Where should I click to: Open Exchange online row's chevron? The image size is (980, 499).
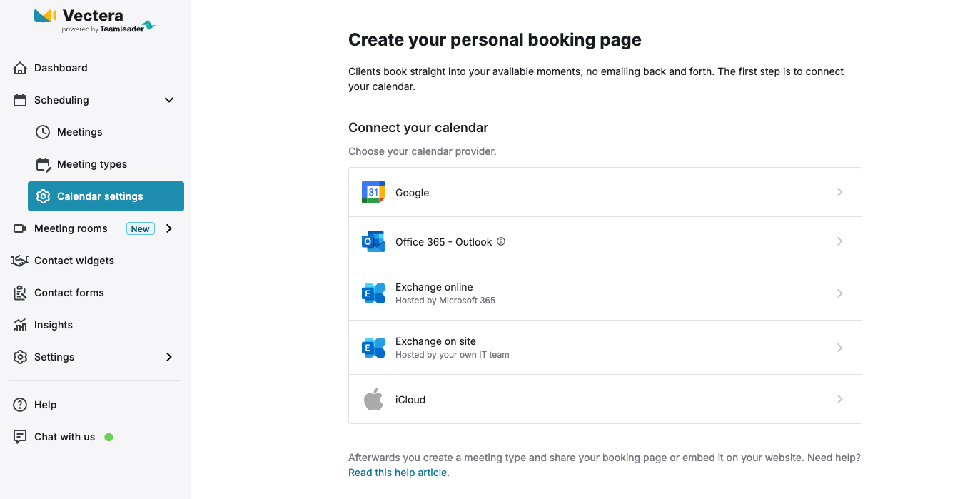coord(840,293)
